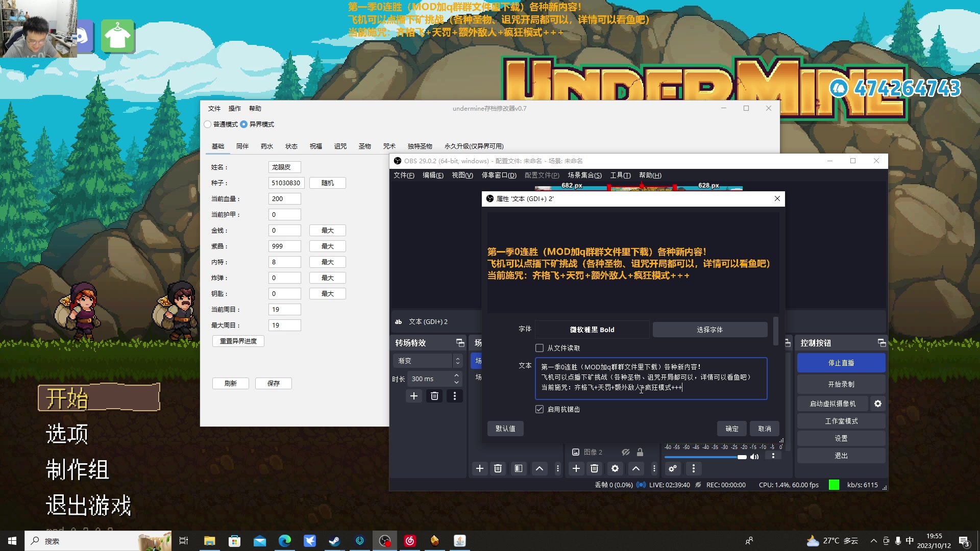This screenshot has height=551, width=980.
Task: Open File Explorer from taskbar
Action: pos(210,541)
